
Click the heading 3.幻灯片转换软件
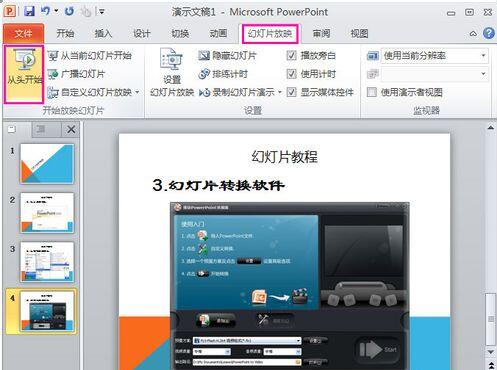218,185
